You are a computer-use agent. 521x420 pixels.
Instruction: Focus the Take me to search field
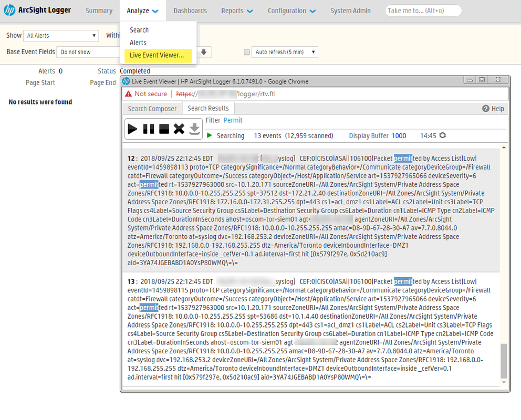coord(423,10)
